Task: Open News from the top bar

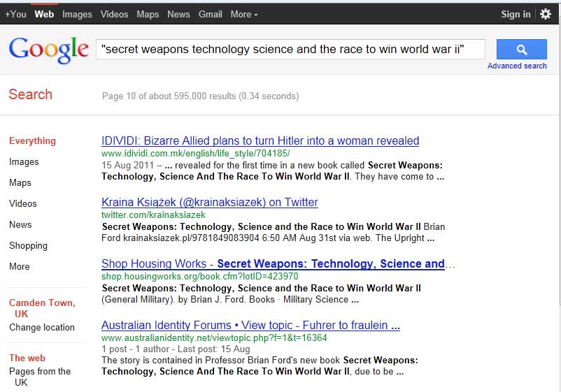Action: [178, 14]
